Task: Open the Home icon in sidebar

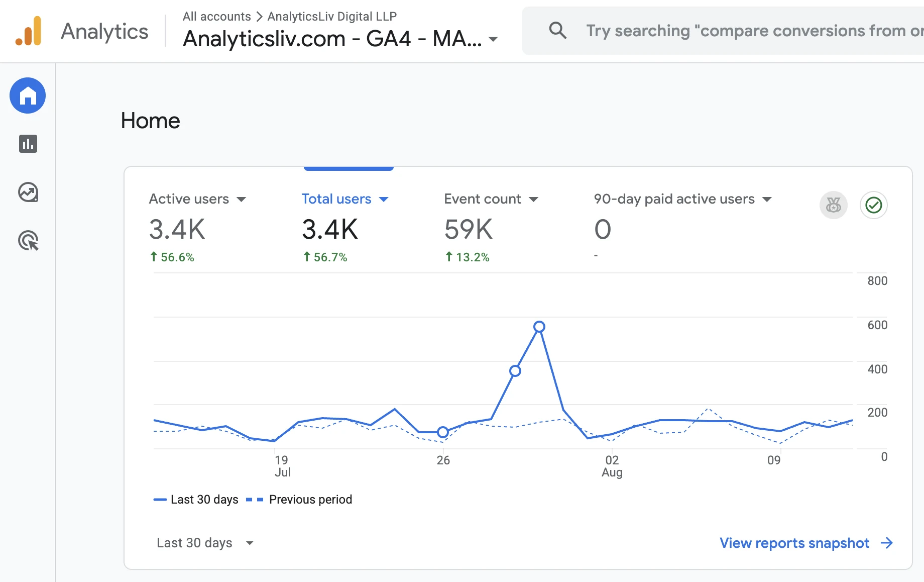Action: 28,95
